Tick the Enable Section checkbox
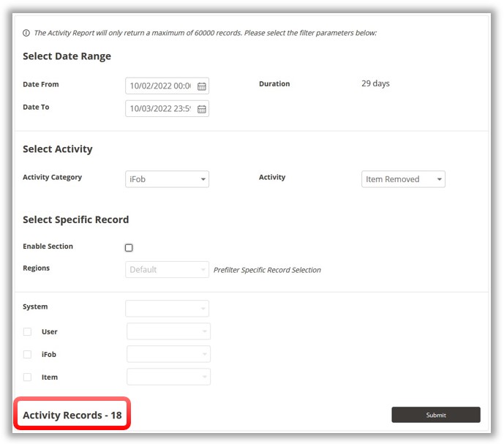 (129, 248)
